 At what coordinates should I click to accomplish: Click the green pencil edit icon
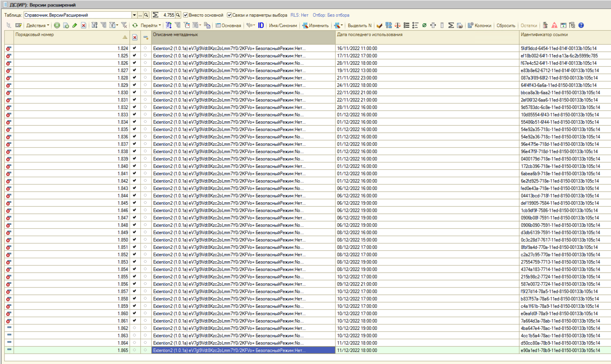tap(75, 25)
